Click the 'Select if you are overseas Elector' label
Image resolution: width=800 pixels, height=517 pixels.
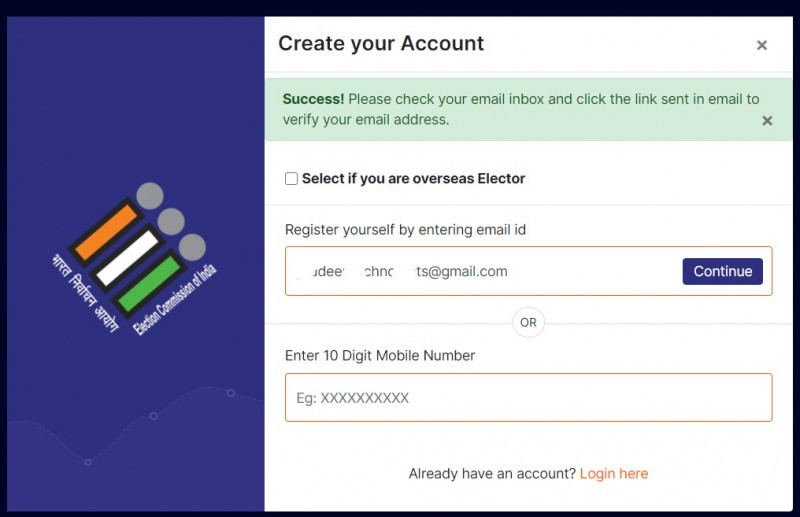click(413, 179)
